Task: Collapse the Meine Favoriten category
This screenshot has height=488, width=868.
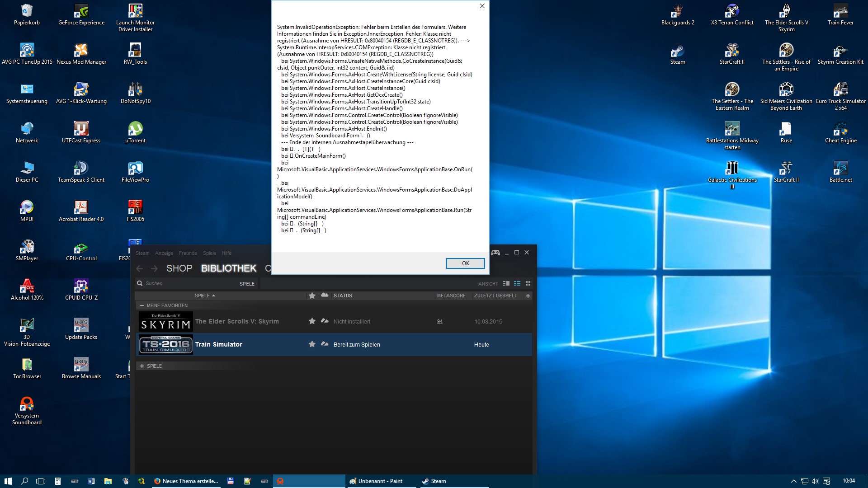Action: [142, 305]
